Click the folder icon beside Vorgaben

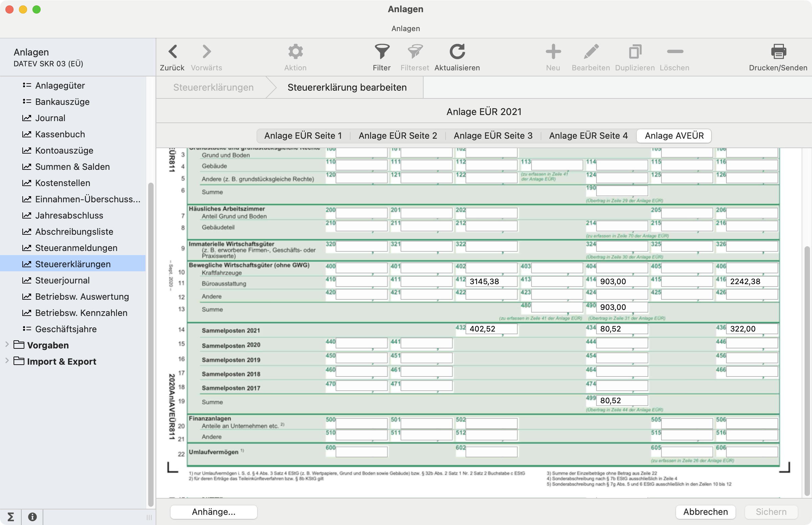19,345
